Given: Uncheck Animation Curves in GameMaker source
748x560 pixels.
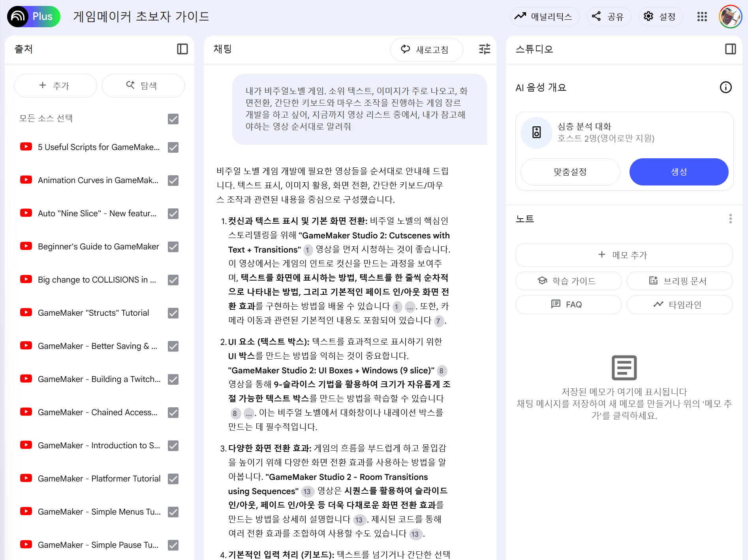Looking at the screenshot, I should pos(173,180).
